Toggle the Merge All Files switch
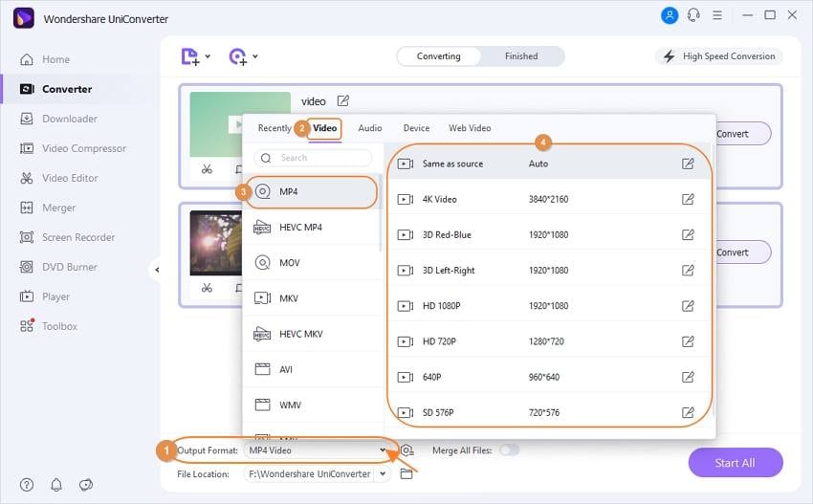Screen dimensions: 813x504 pos(509,450)
